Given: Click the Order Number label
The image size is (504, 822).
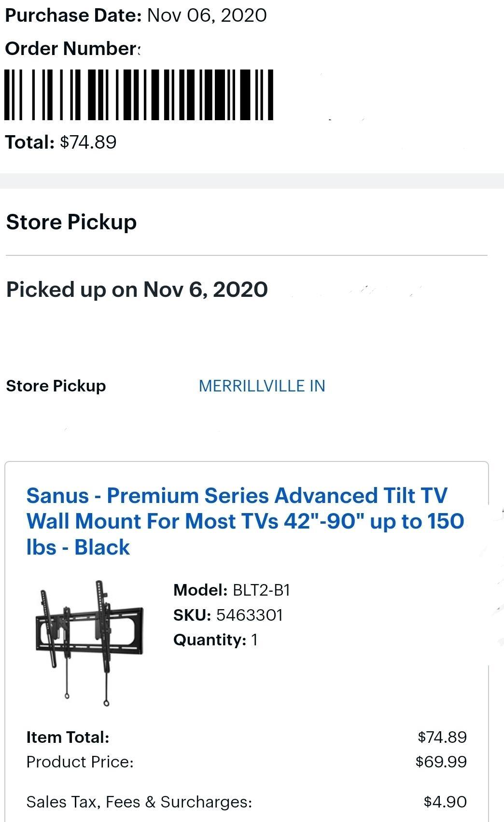Looking at the screenshot, I should 72,48.
